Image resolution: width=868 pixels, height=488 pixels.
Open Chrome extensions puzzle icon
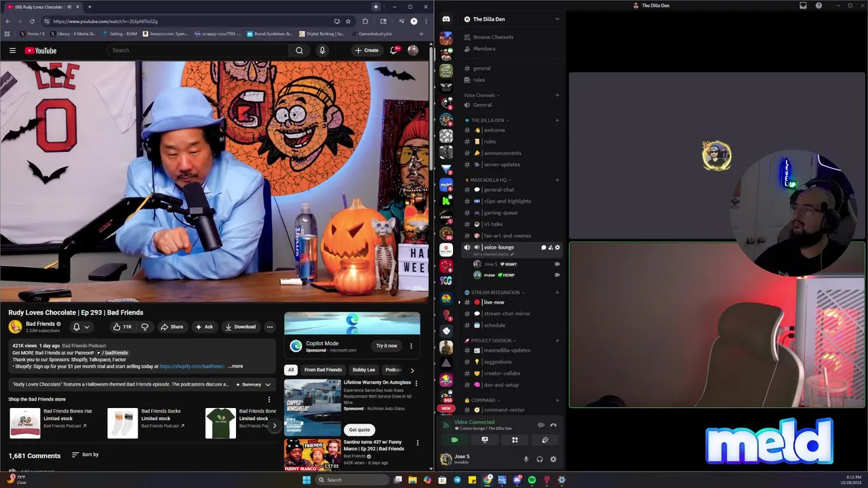pyautogui.click(x=365, y=21)
